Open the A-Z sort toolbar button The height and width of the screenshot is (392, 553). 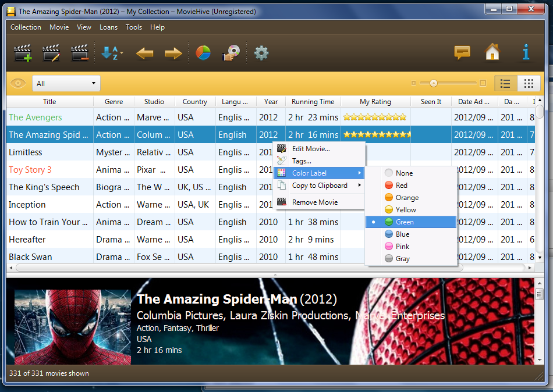(112, 54)
